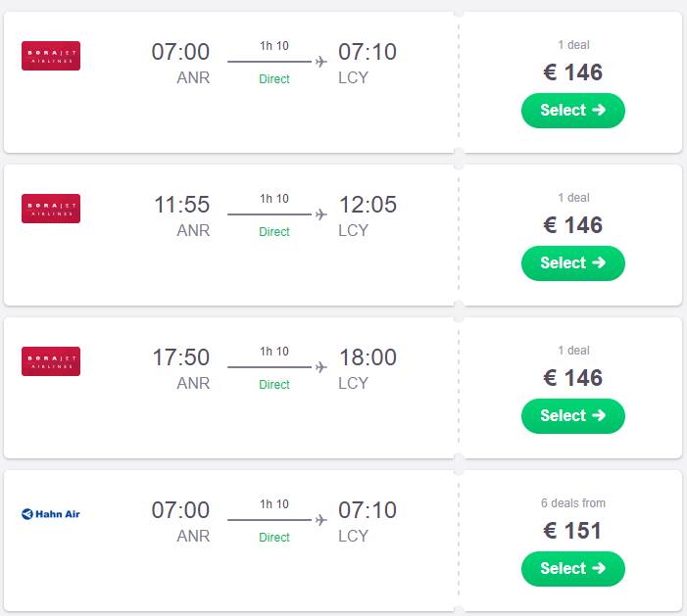Image resolution: width=687 pixels, height=616 pixels.
Task: Select the 17:50 BoraJet flight
Action: (x=572, y=416)
